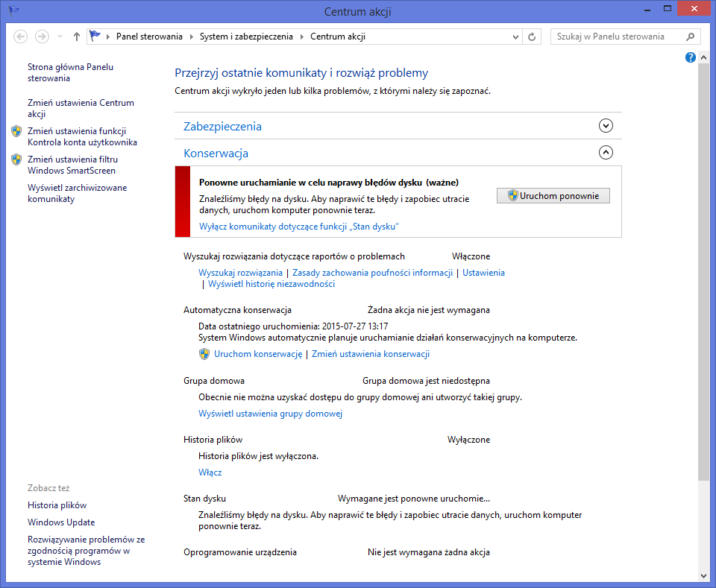Go up one level with Up arrow
Screen dimensions: 716x588
pyautogui.click(x=77, y=37)
